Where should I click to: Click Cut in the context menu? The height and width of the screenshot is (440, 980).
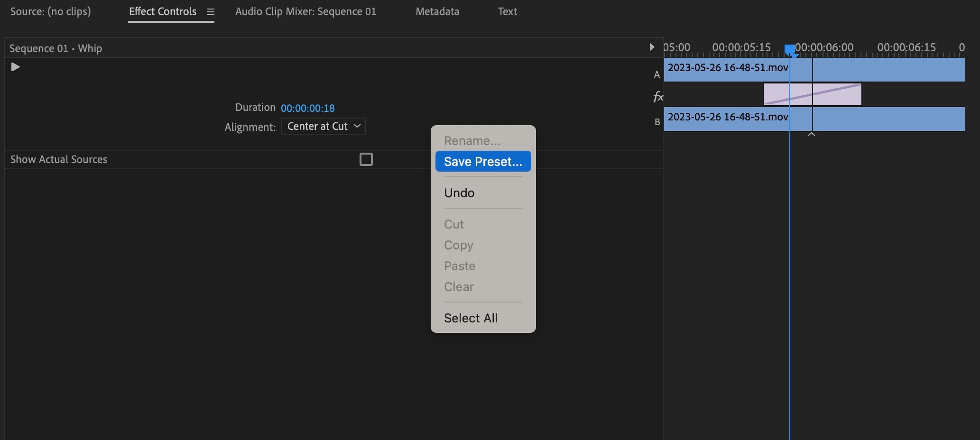coord(483,224)
